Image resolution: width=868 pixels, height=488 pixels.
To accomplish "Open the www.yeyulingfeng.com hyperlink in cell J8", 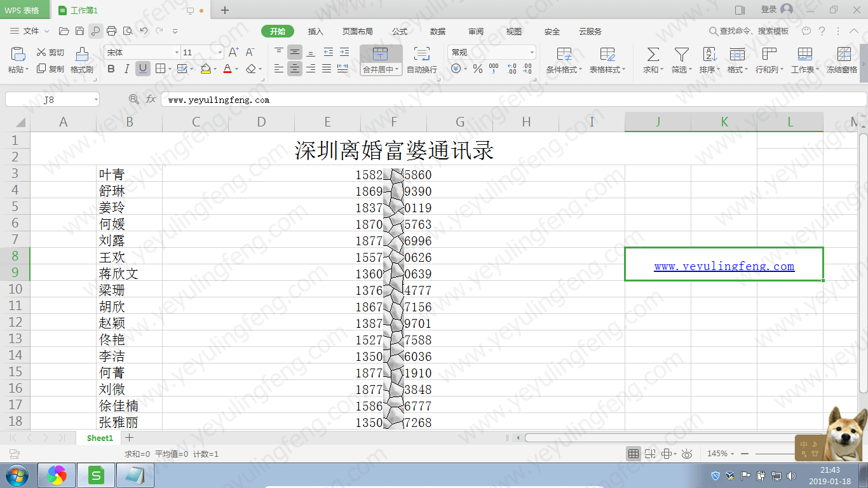I will [724, 266].
